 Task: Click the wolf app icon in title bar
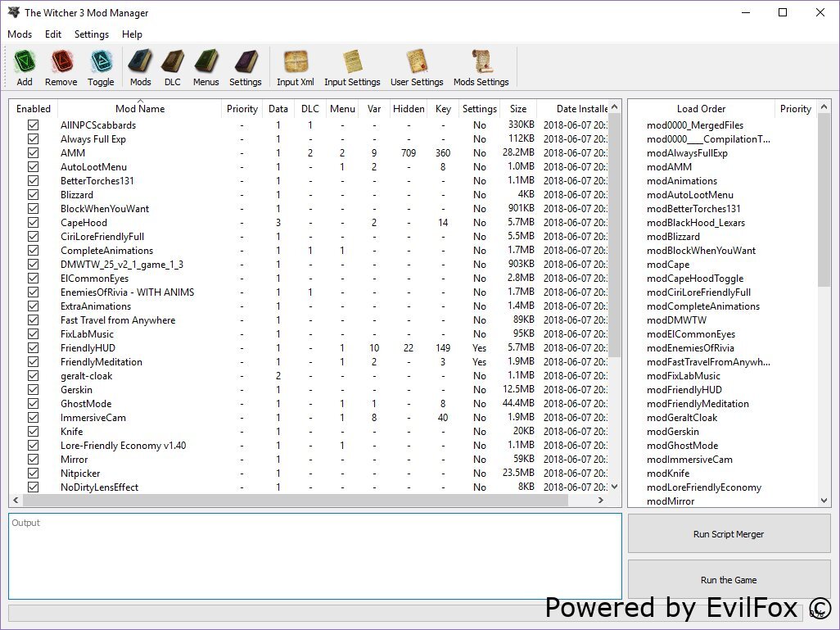point(13,12)
